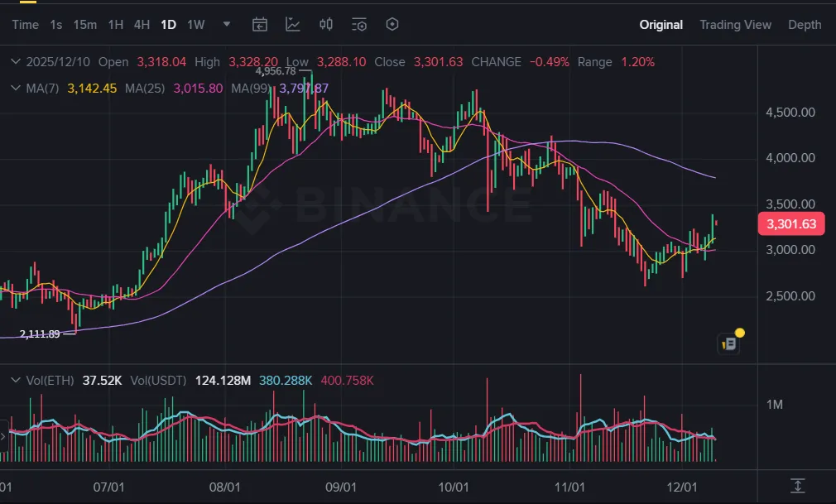
Task: Click the candlestick chart style icon
Action: coord(325,25)
